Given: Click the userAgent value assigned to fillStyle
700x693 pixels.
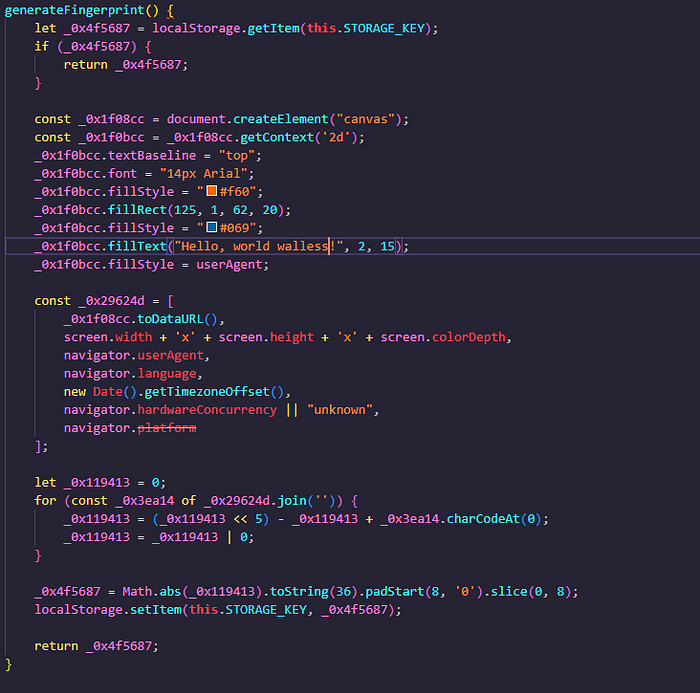Looking at the screenshot, I should 229,264.
